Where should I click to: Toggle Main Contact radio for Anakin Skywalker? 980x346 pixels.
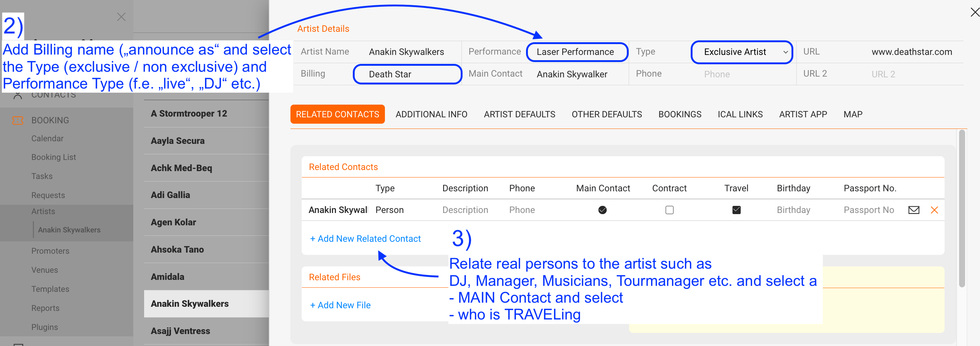point(602,210)
